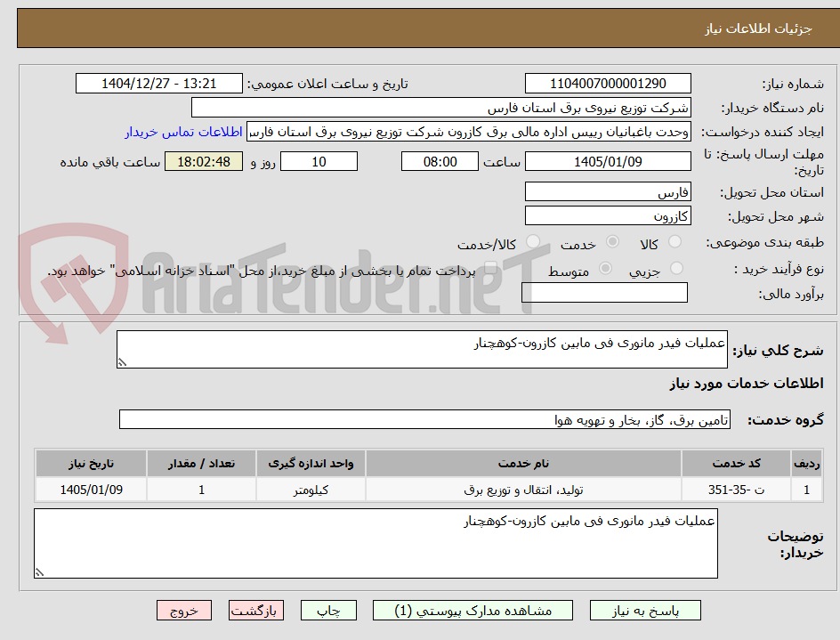Click the 'ردیف' column header
This screenshot has height=640, width=840.
[807, 464]
